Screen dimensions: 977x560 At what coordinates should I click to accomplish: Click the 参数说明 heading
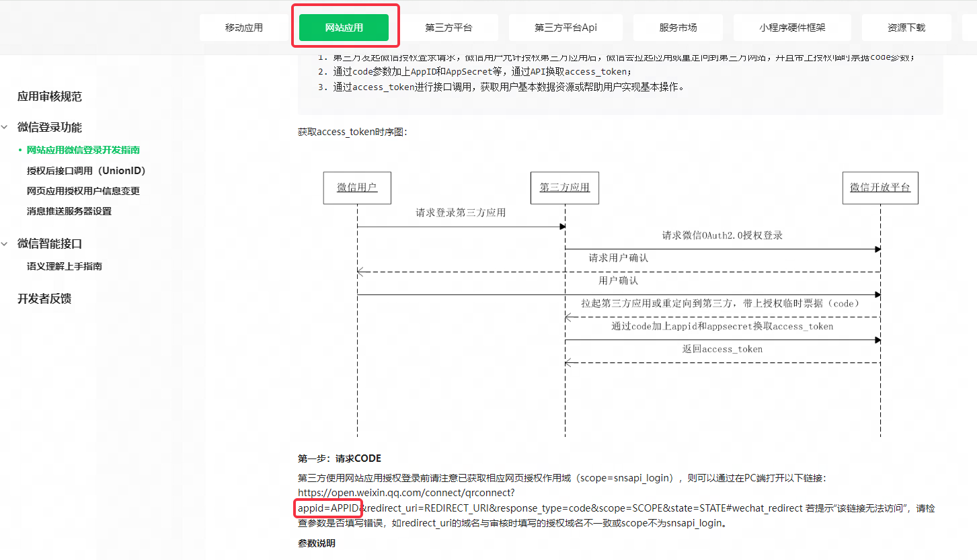click(317, 543)
